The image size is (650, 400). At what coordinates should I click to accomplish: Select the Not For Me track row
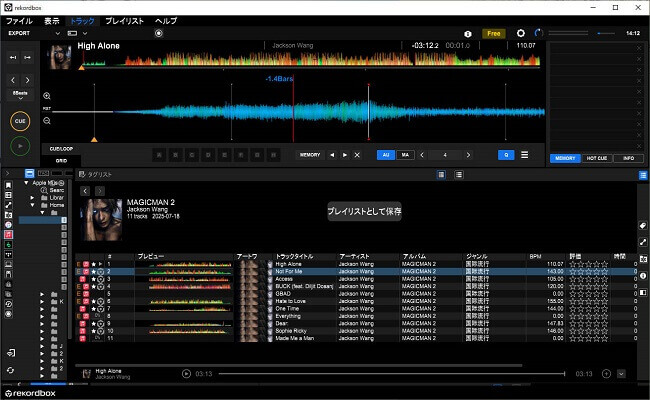[x=357, y=272]
